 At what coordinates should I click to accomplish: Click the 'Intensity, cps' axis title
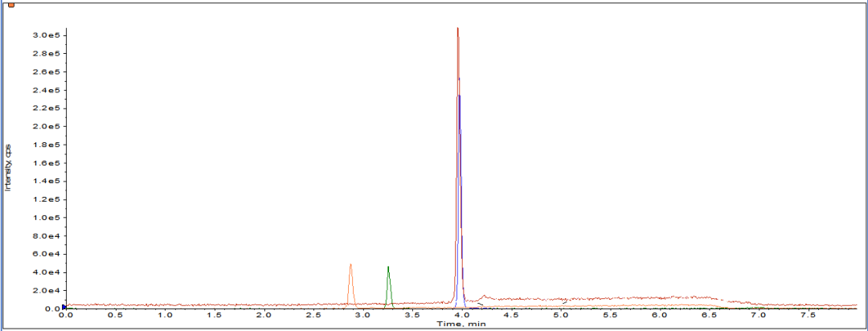8,168
